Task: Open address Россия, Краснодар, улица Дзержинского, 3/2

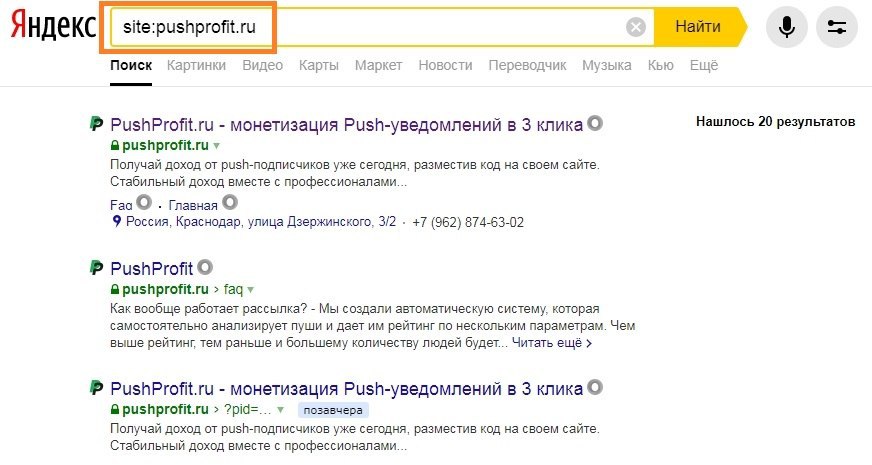Action: tap(261, 222)
